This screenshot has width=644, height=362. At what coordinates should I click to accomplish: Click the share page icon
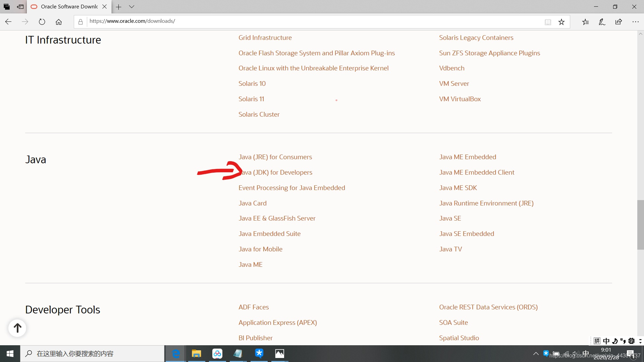click(619, 21)
